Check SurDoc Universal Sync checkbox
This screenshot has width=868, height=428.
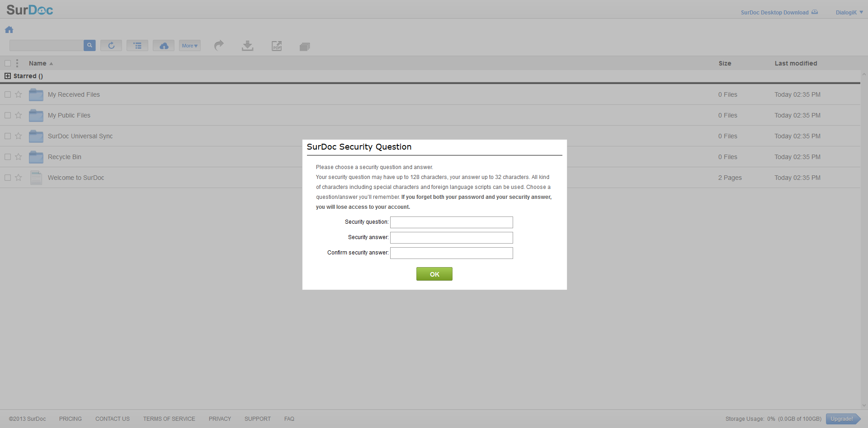8,136
